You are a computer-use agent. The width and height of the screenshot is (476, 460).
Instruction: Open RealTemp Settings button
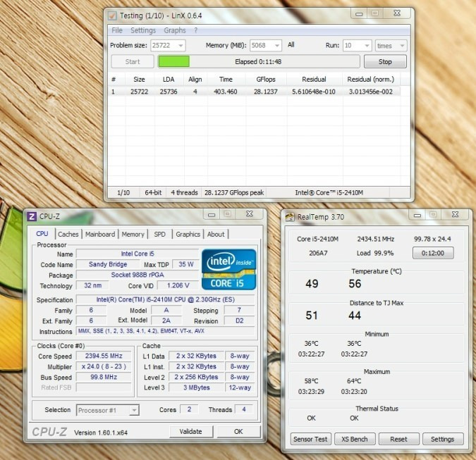click(443, 439)
